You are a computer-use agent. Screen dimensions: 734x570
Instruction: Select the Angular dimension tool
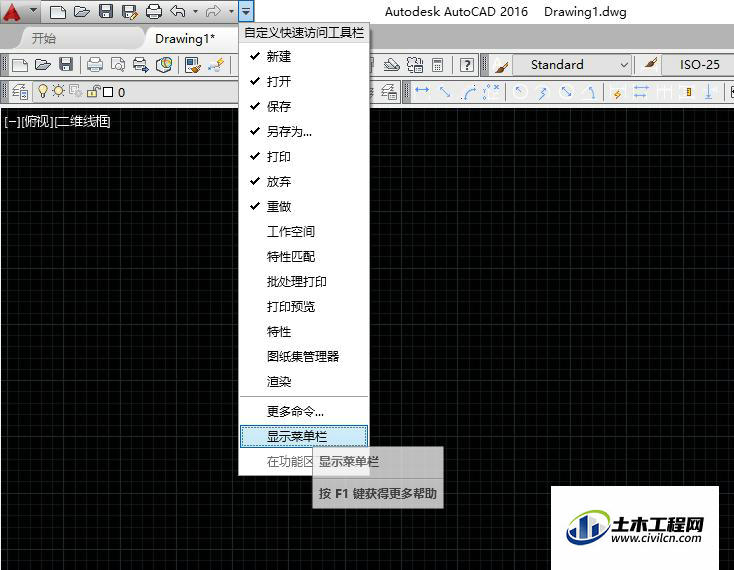pos(591,92)
